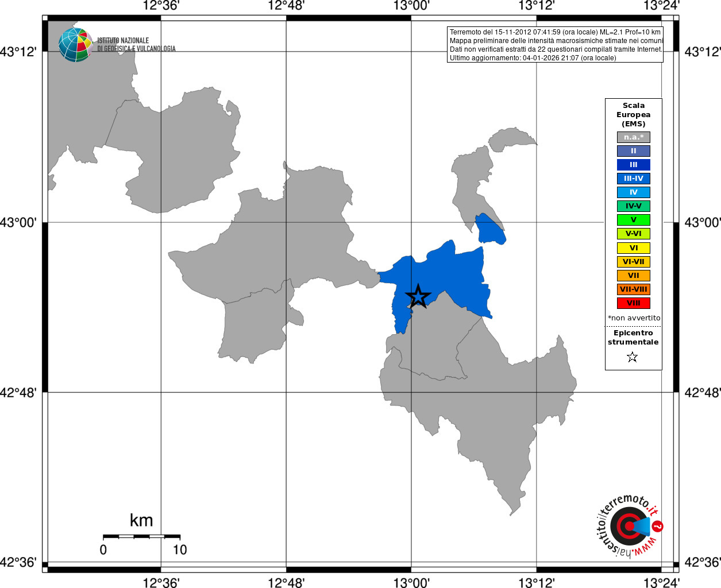Click the epicenter star on the map

[418, 296]
